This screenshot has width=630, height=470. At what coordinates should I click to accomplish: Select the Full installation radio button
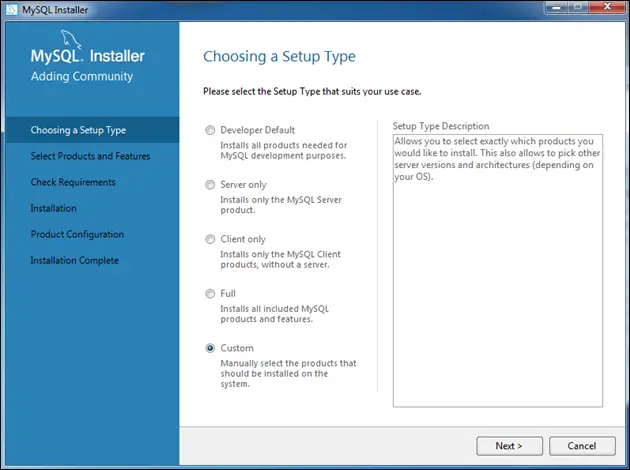tap(210, 294)
